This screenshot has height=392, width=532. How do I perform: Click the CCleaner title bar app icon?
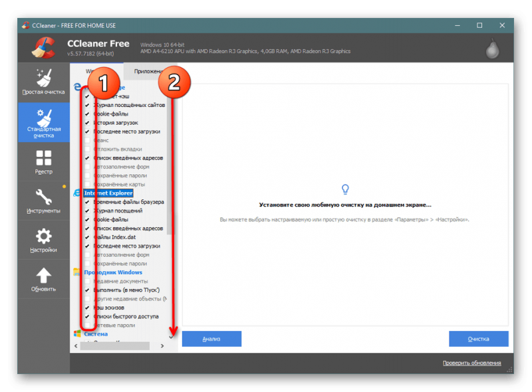coord(25,25)
